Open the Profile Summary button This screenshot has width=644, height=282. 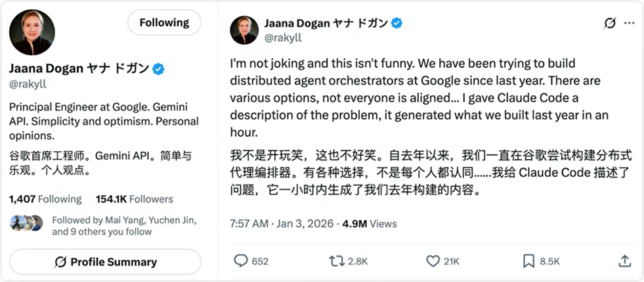tap(105, 262)
